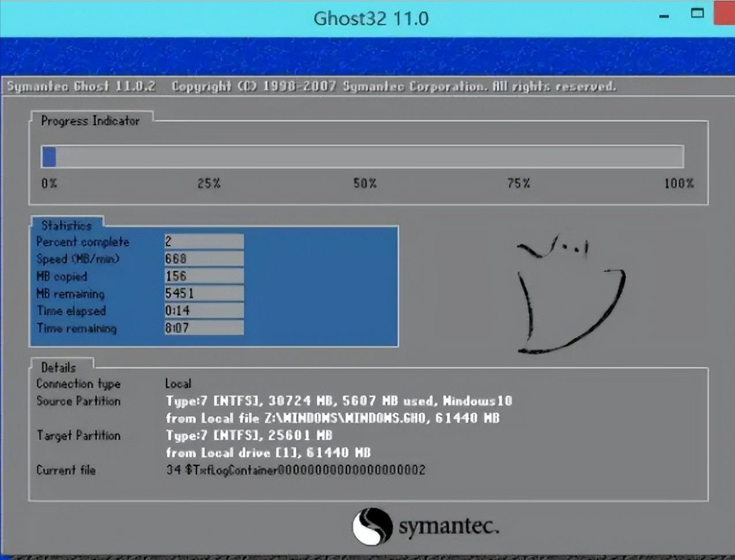Click the $TxfLogContainer current file name
The height and width of the screenshot is (560, 735).
coord(296,470)
